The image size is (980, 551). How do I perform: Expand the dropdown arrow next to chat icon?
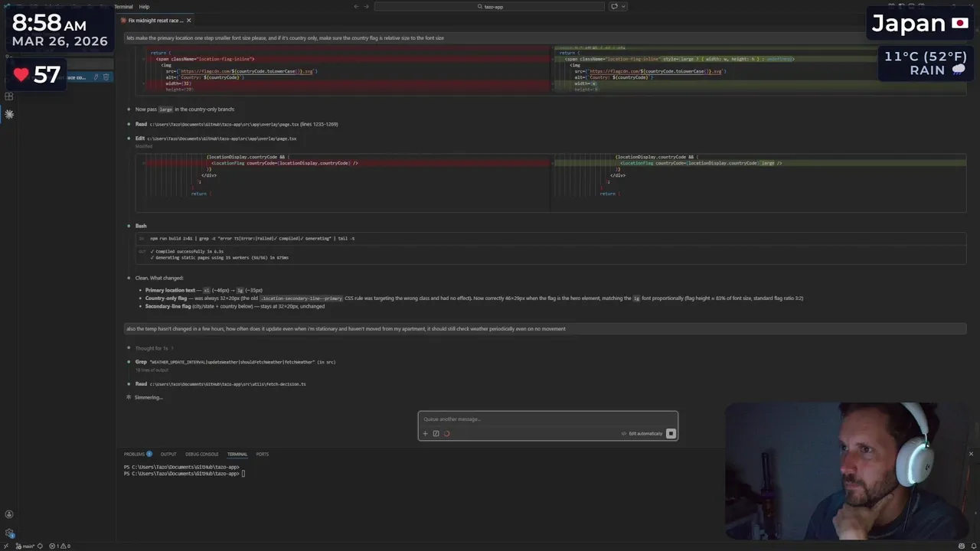pos(622,6)
